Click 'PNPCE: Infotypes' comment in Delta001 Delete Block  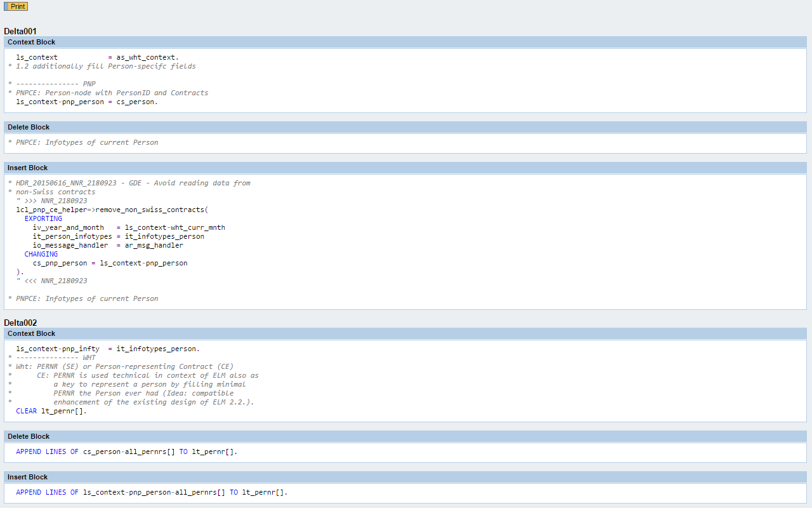(x=83, y=142)
